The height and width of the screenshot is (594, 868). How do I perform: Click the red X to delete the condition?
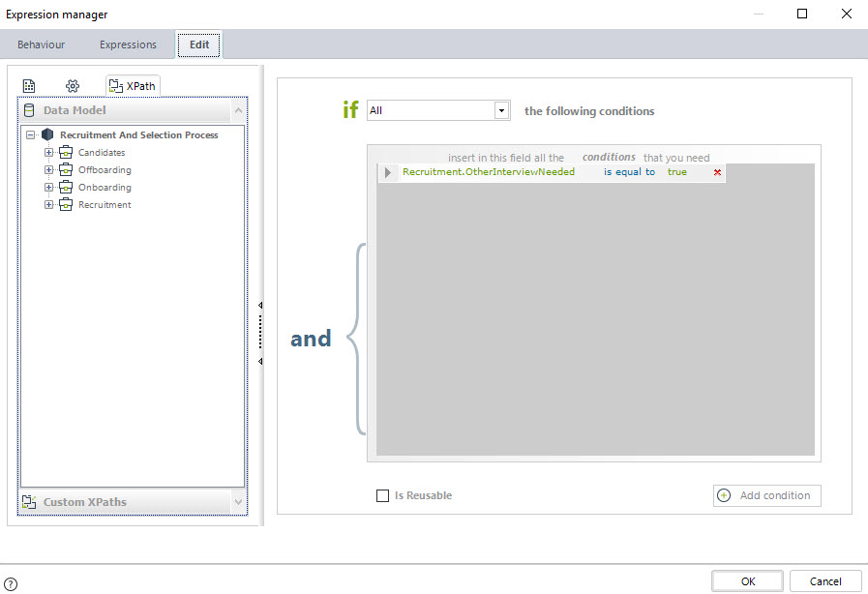717,172
